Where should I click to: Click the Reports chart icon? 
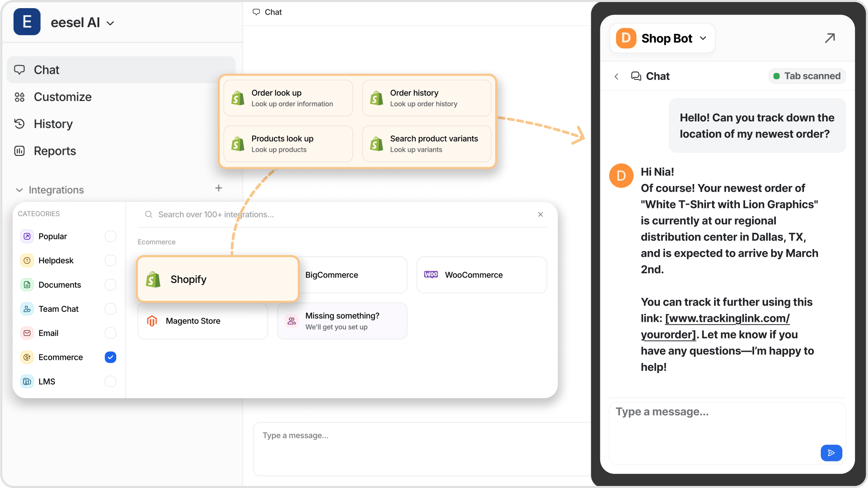coord(20,151)
